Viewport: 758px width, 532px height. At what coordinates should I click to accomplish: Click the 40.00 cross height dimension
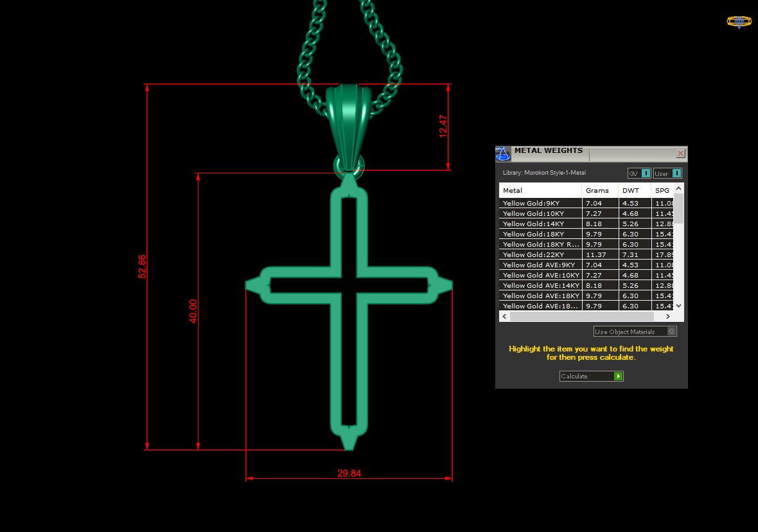193,311
